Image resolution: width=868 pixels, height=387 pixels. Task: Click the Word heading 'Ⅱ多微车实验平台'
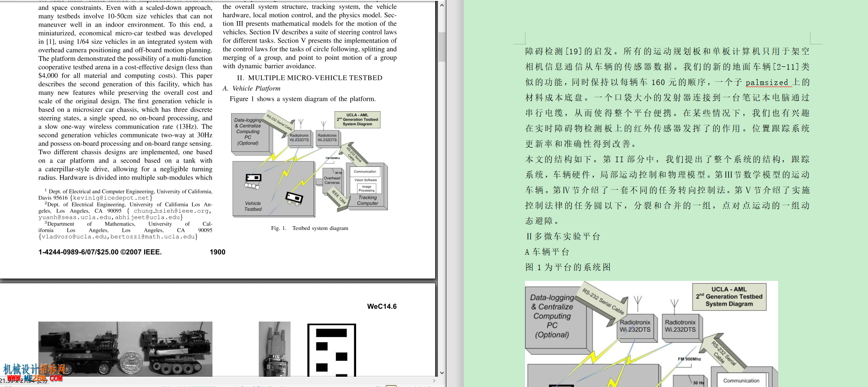pyautogui.click(x=562, y=236)
